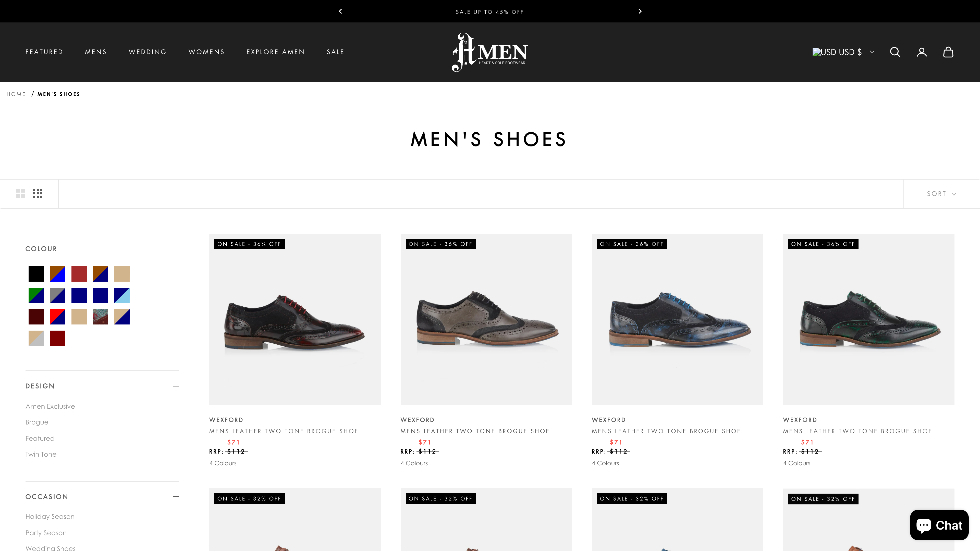Open the SALE menu
This screenshot has height=551, width=980.
[336, 52]
